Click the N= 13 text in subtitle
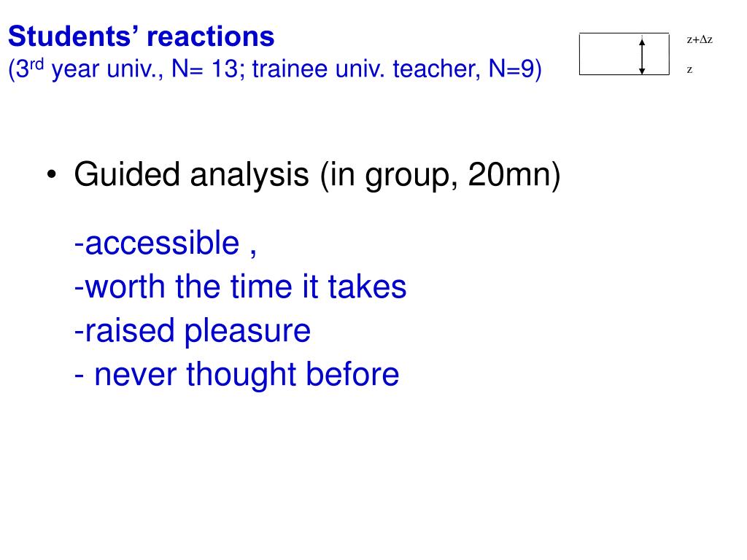This screenshot has height=560, width=747. pos(204,69)
